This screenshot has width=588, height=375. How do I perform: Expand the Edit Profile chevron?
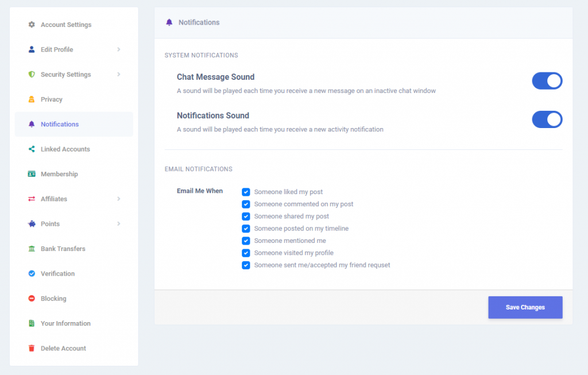118,49
